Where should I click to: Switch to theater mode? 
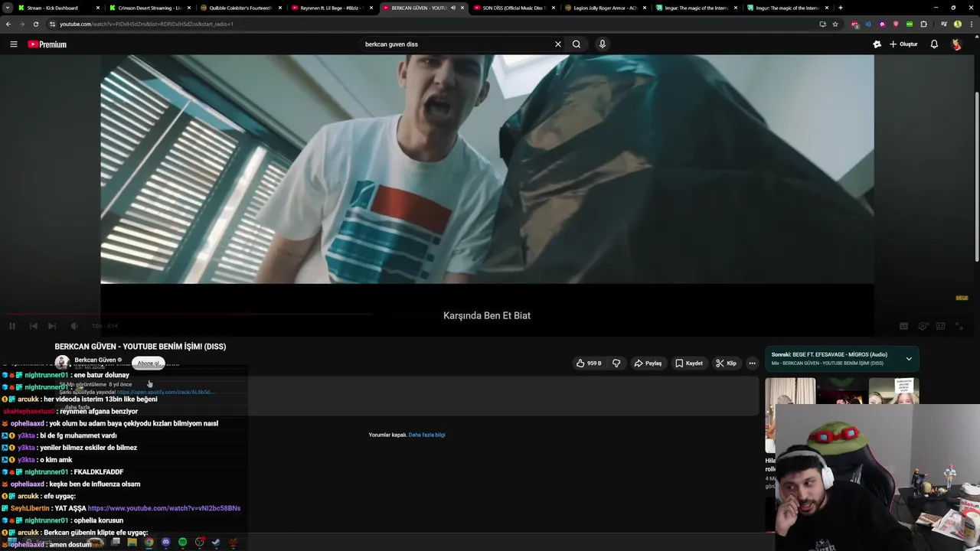[941, 326]
